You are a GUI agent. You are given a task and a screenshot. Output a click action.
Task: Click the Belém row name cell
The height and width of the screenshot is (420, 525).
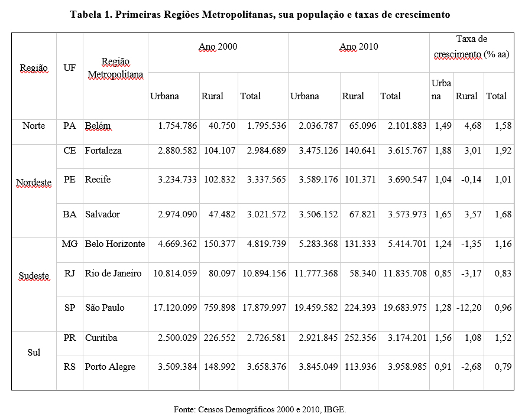(98, 126)
